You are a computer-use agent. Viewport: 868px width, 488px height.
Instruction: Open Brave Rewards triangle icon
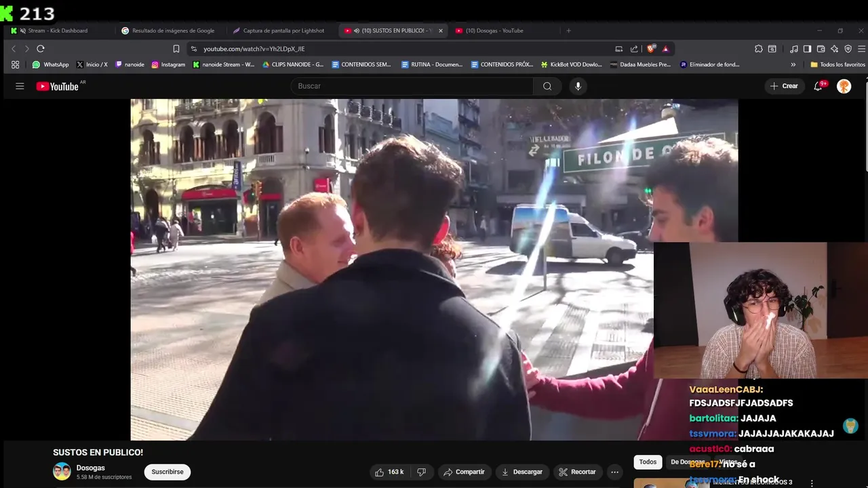[665, 49]
